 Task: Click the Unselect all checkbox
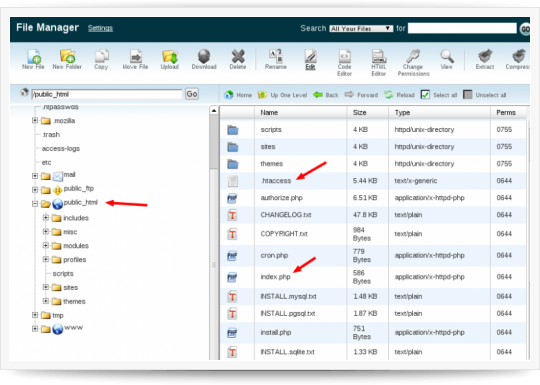pos(468,95)
